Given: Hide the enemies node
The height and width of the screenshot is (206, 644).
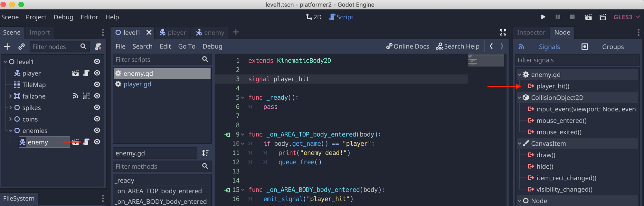Looking at the screenshot, I should click(x=97, y=130).
